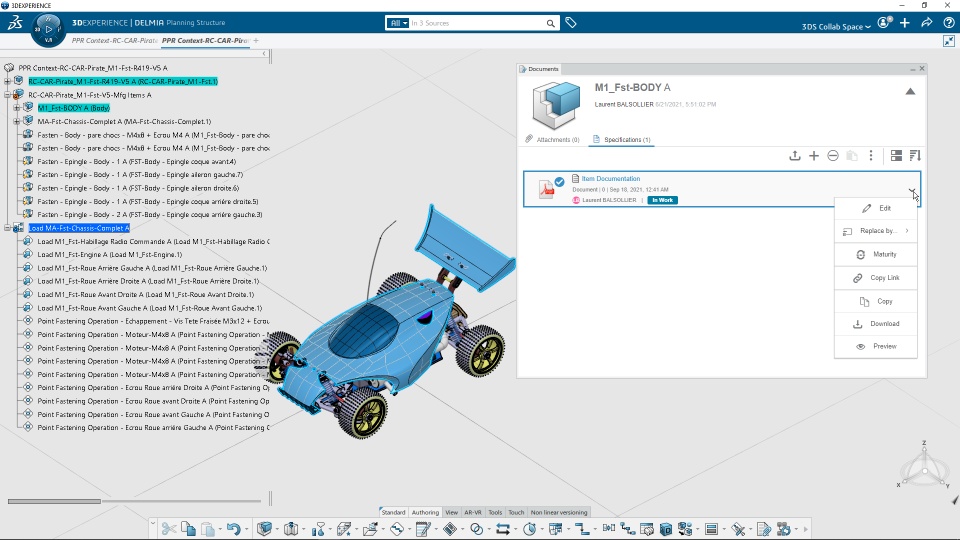Image resolution: width=960 pixels, height=540 pixels.
Task: Open the 3DEXPERIENCE compass
Action: pyautogui.click(x=48, y=29)
